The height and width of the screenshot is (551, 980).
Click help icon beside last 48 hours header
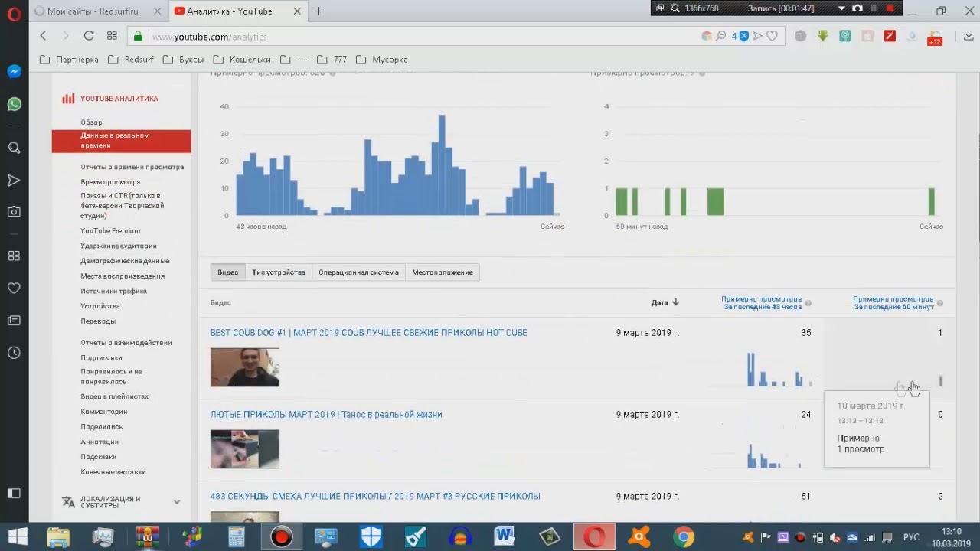[x=808, y=303]
